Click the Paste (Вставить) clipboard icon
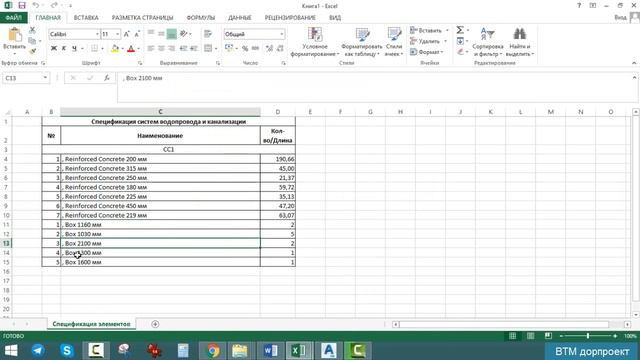This screenshot has height=360, width=640. click(x=14, y=35)
